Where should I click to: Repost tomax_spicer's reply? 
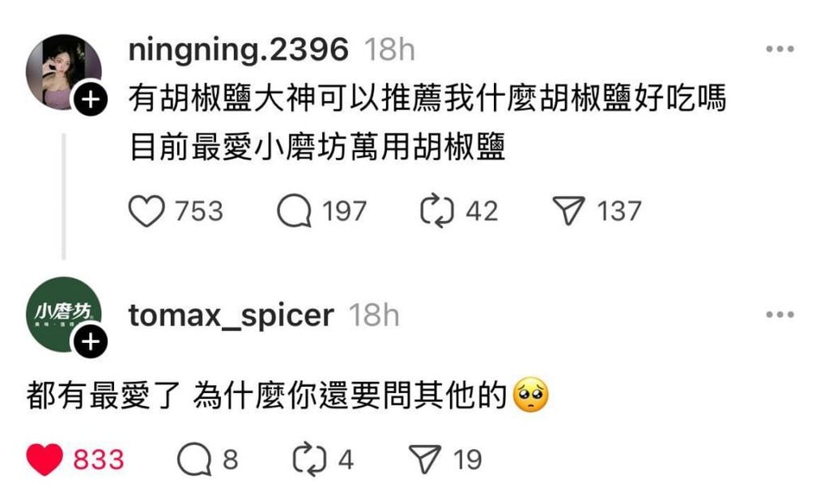point(309,459)
